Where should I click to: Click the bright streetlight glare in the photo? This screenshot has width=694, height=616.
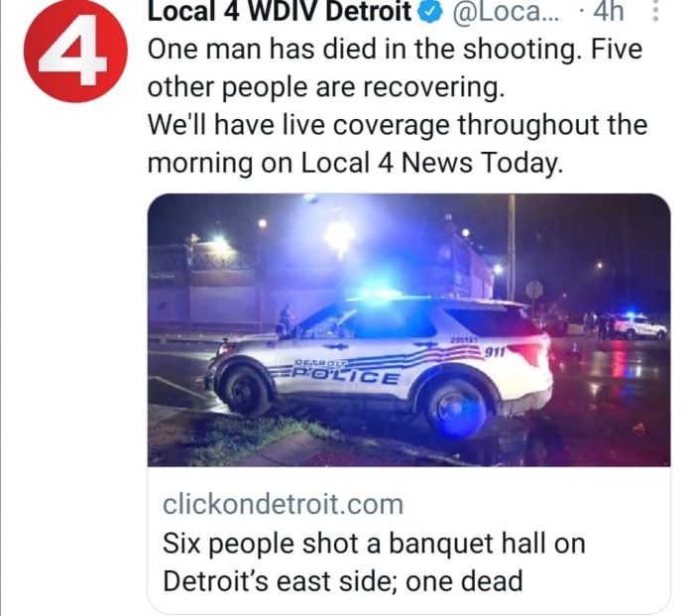coord(339,237)
